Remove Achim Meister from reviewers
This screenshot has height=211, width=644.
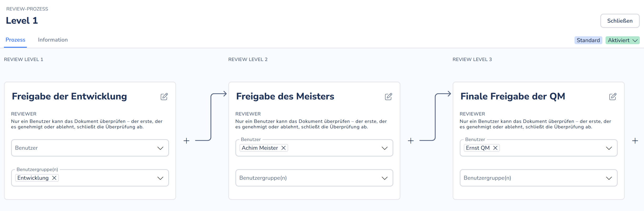(284, 148)
